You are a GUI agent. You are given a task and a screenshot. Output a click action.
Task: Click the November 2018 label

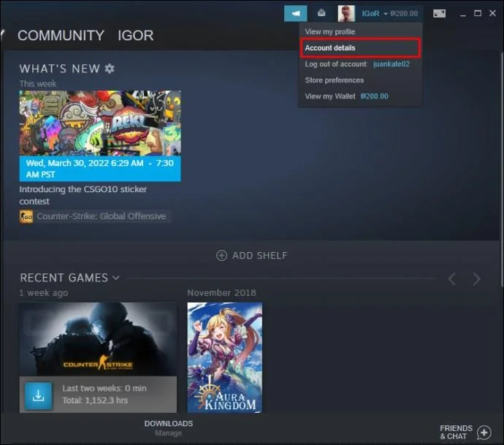click(222, 292)
